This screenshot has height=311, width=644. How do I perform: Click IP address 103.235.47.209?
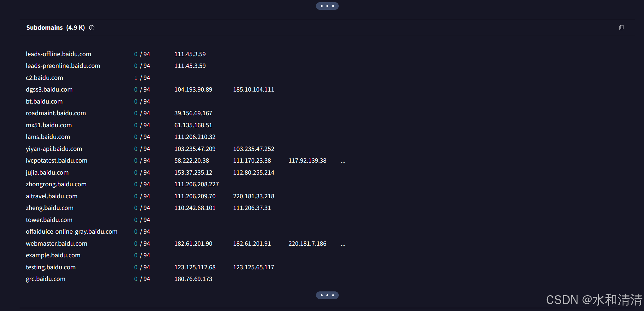195,149
